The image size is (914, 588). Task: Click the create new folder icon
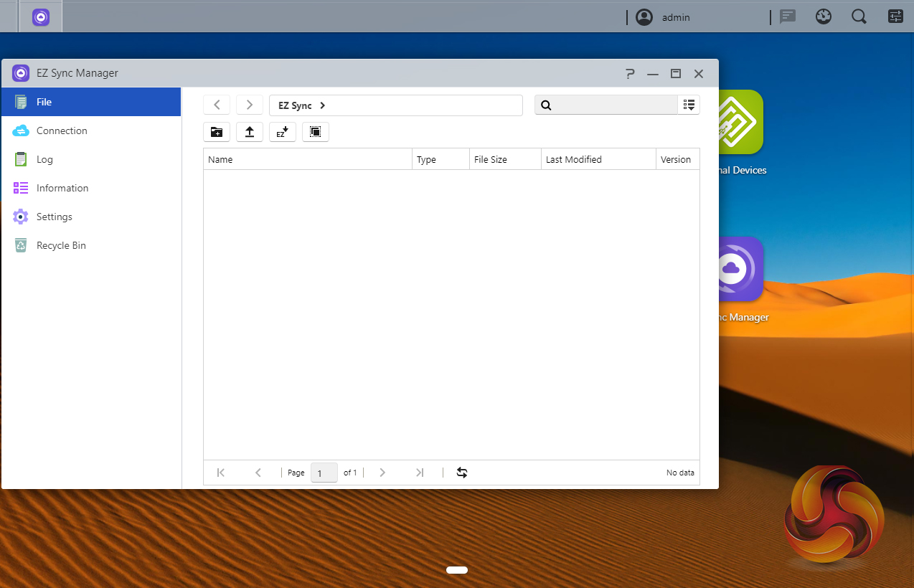tap(217, 132)
